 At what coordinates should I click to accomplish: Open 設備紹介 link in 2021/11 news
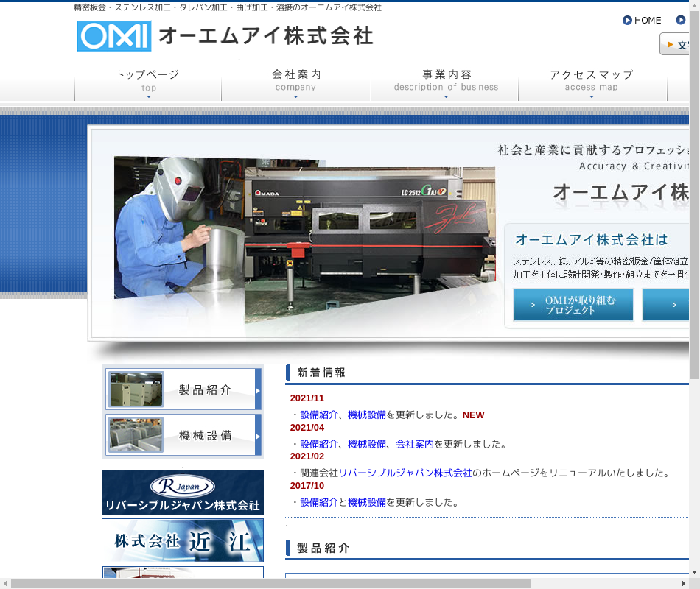point(319,415)
